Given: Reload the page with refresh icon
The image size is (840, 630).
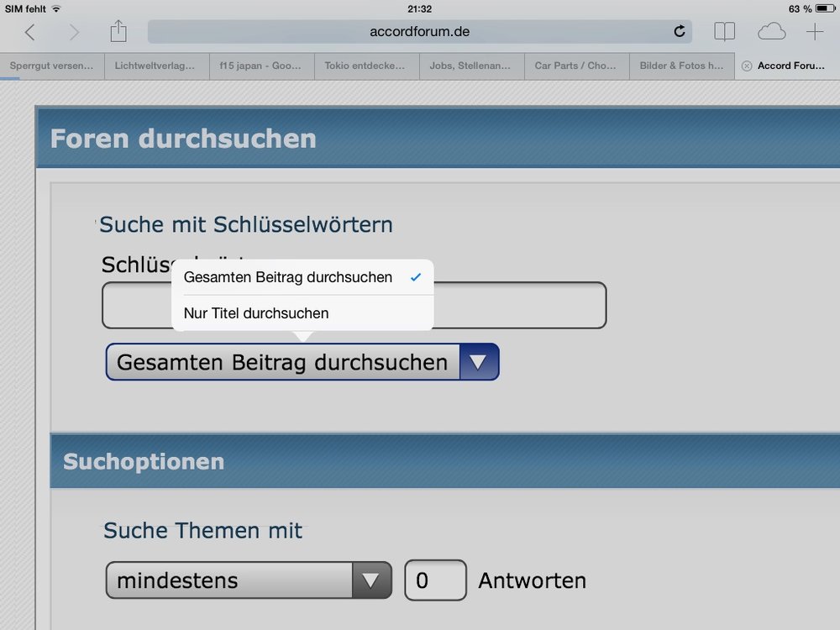Looking at the screenshot, I should pyautogui.click(x=679, y=32).
